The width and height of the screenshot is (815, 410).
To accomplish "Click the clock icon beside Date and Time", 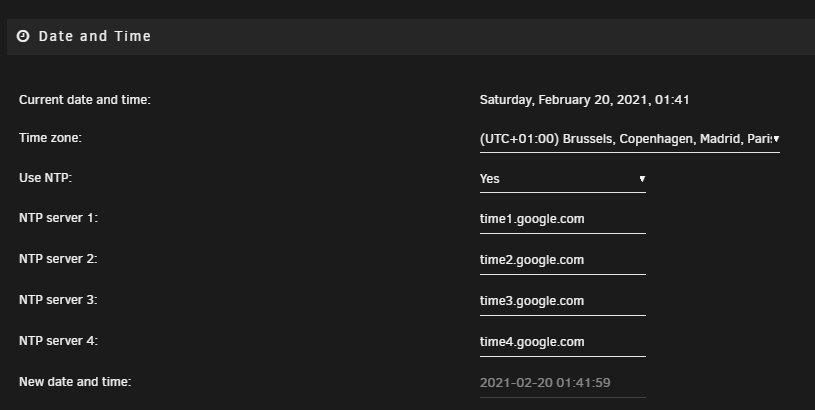I will pos(23,36).
